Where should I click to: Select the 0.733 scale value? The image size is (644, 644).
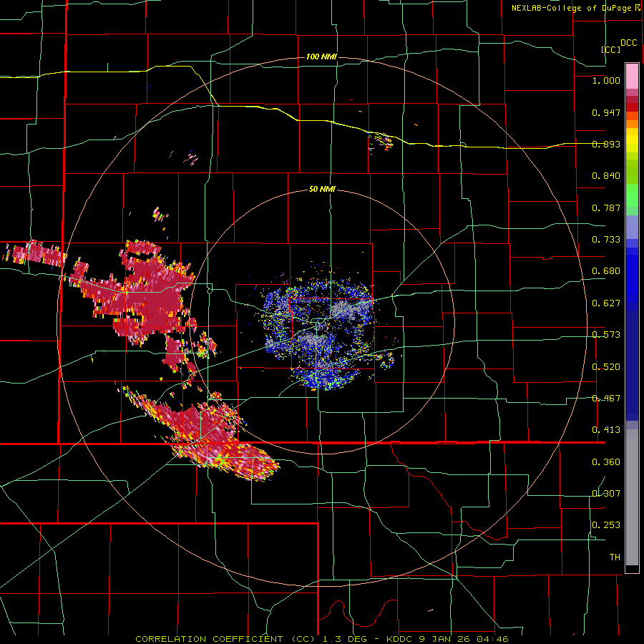[606, 240]
